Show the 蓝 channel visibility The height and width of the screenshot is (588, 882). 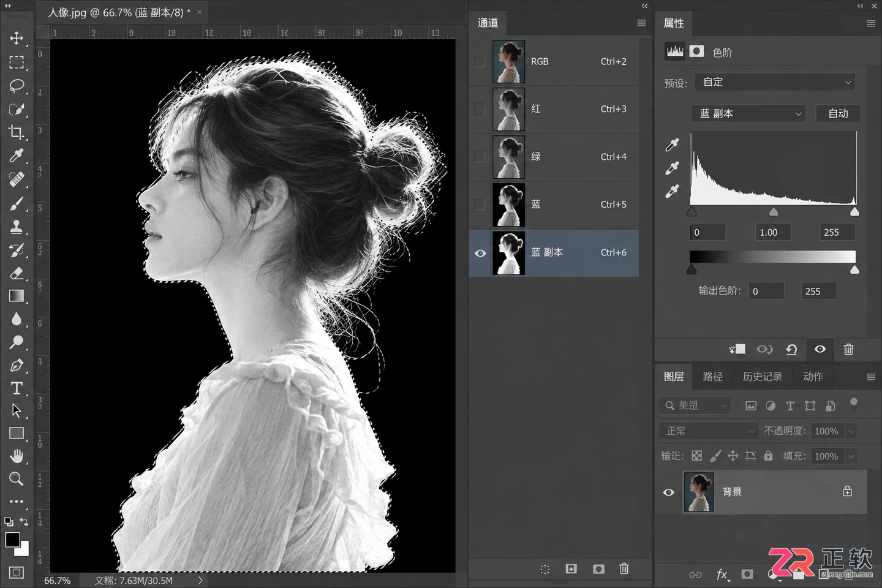point(480,205)
